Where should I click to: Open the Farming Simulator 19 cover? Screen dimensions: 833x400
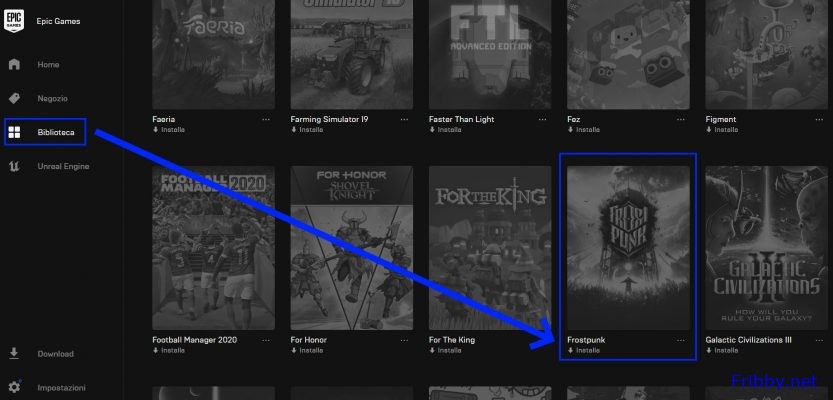(x=352, y=54)
